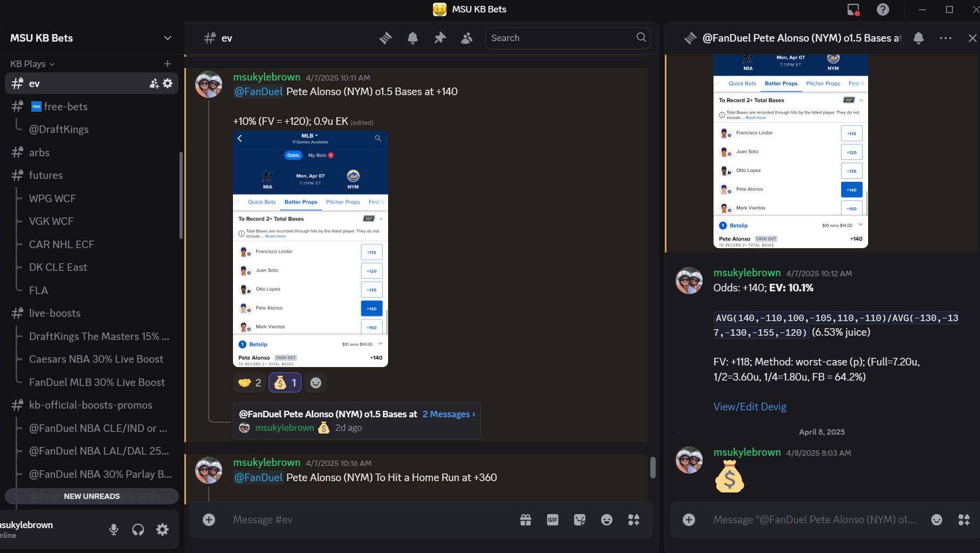Screen dimensions: 980x553
Task: Click the Inbox icon in title bar
Action: (853, 9)
